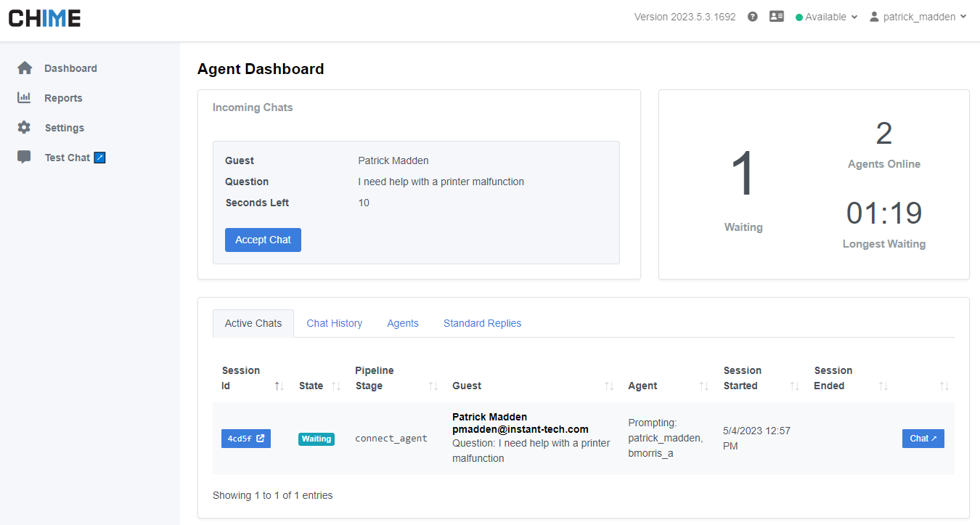Expand the Available status dropdown
The width and height of the screenshot is (980, 525).
[827, 17]
